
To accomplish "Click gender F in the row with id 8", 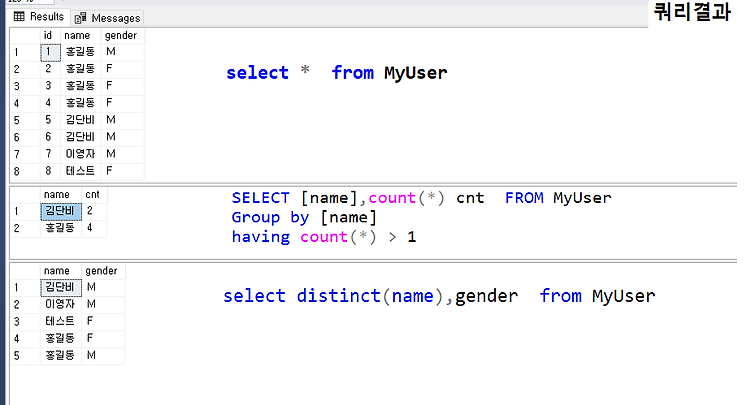I will click(x=123, y=171).
